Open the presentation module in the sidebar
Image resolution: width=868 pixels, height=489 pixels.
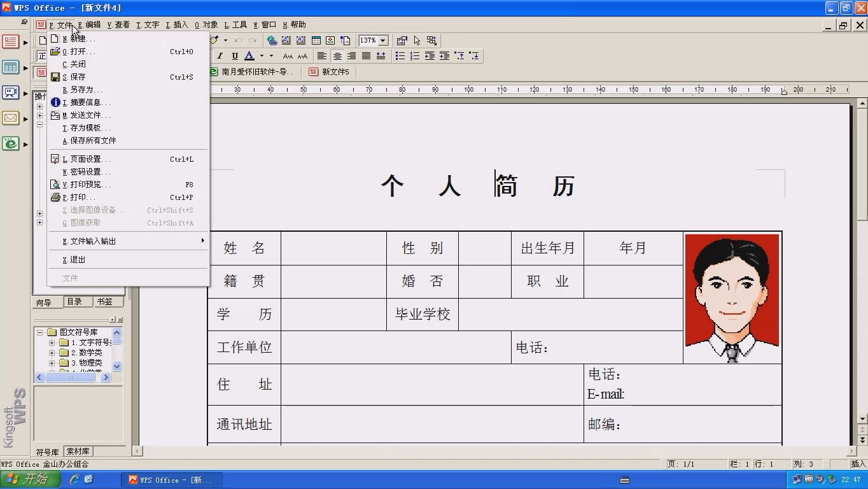[x=11, y=93]
